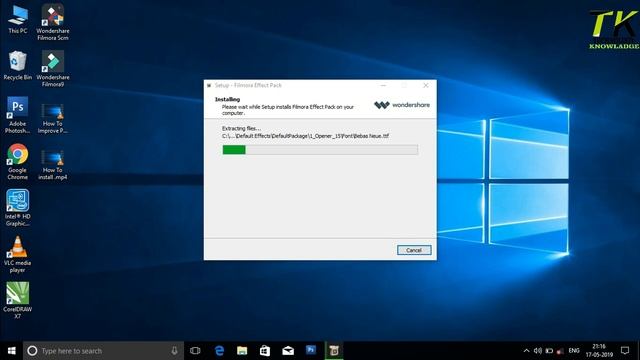The image size is (640, 360).
Task: Launch Adobe Photoshop desktop shortcut
Action: pyautogui.click(x=17, y=116)
